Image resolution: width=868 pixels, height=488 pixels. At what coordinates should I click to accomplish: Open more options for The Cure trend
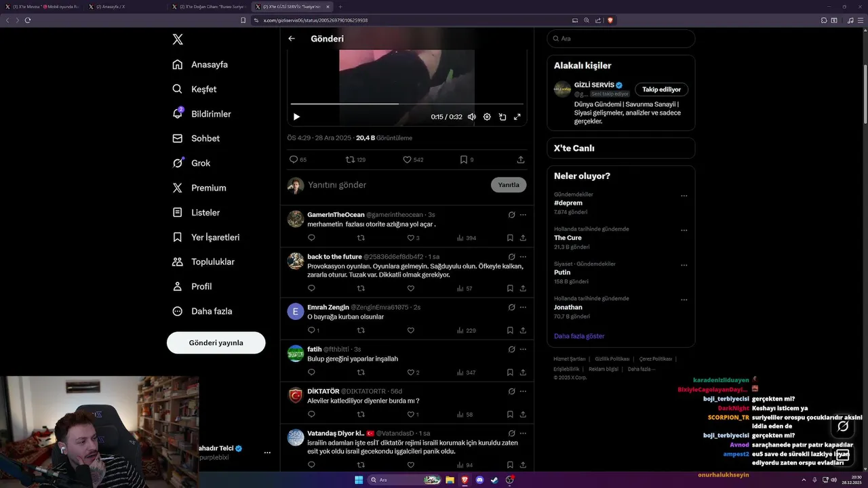click(x=684, y=231)
